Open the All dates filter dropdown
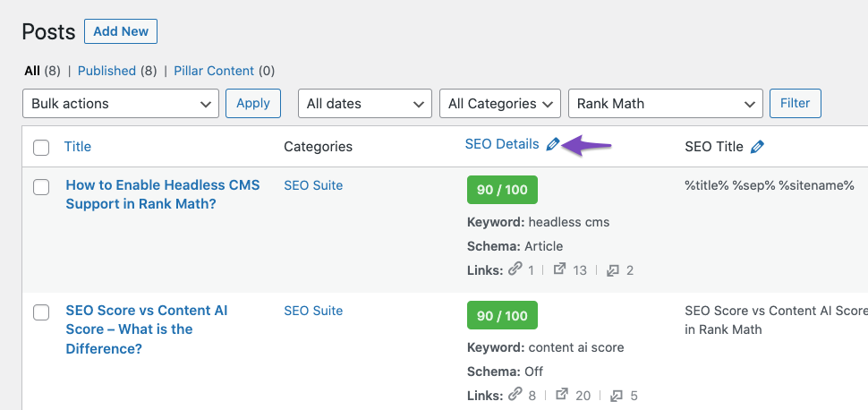Screen dimensions: 868x410 [x=365, y=104]
